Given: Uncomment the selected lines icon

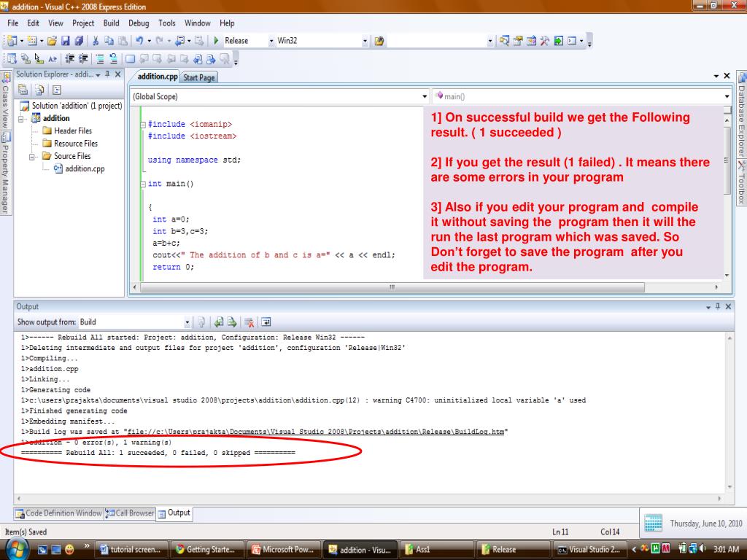Looking at the screenshot, I should coord(113,58).
